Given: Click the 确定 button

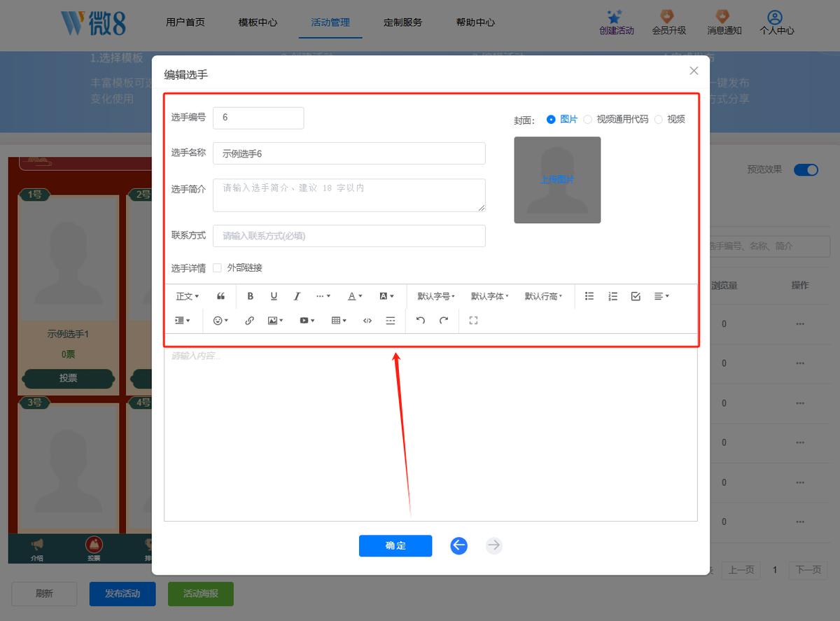Looking at the screenshot, I should (x=395, y=546).
